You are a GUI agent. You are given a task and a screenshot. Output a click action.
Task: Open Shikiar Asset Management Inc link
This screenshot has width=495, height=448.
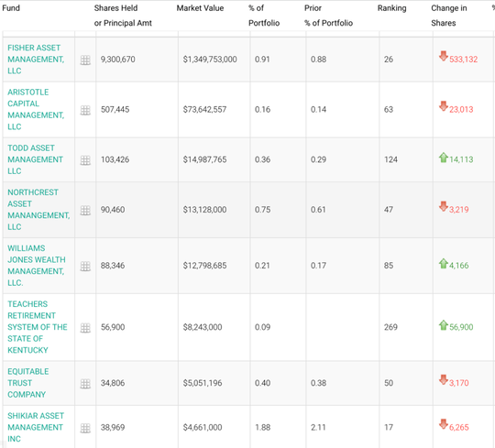pyautogui.click(x=36, y=428)
